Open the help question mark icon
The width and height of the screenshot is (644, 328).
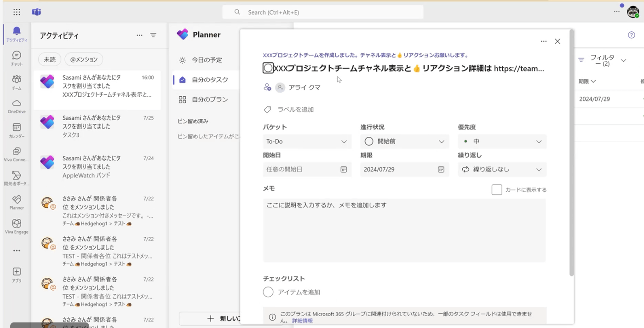click(632, 35)
